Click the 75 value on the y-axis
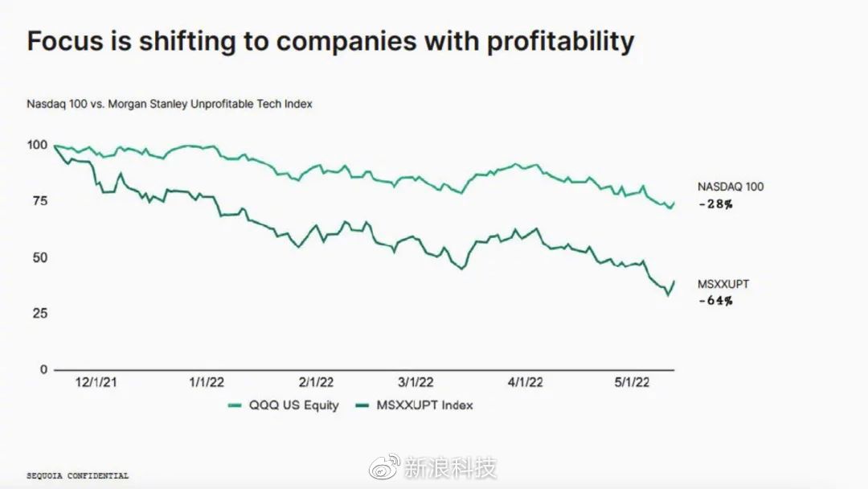Screen dimensions: 868x489 39,201
